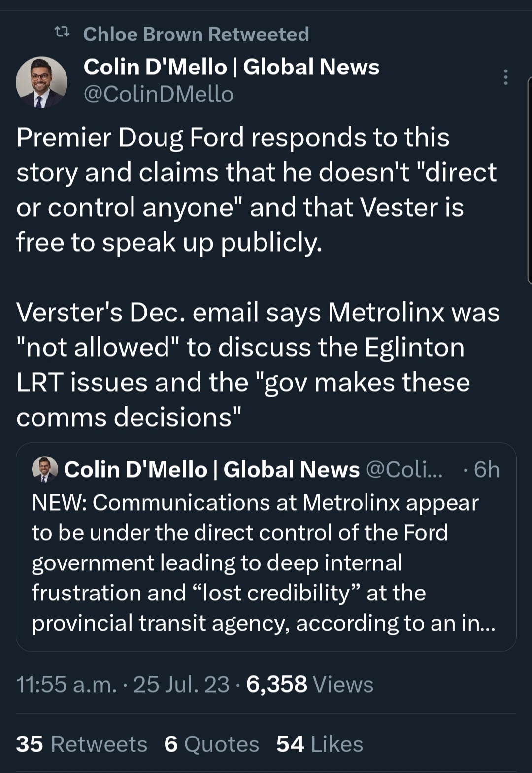Click the author name inside the quoted tweet
The width and height of the screenshot is (532, 773).
[x=212, y=469]
